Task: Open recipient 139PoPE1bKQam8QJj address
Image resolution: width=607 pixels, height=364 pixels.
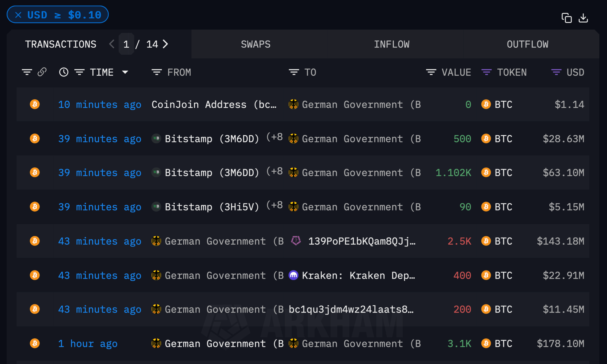Action: [x=362, y=241]
